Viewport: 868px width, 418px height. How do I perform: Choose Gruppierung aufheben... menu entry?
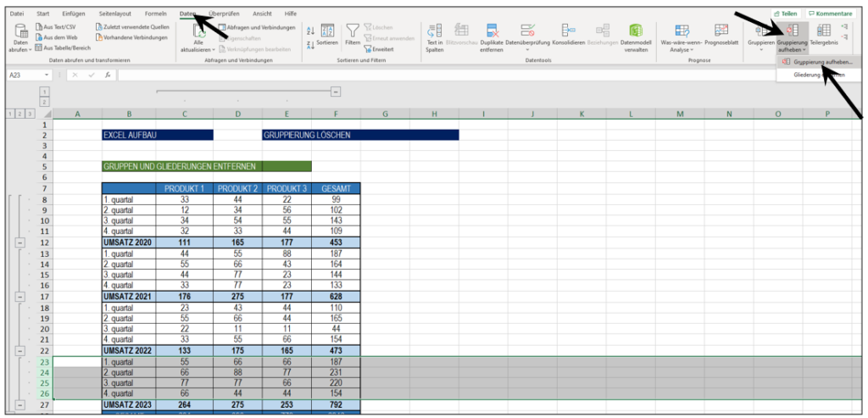click(x=819, y=62)
